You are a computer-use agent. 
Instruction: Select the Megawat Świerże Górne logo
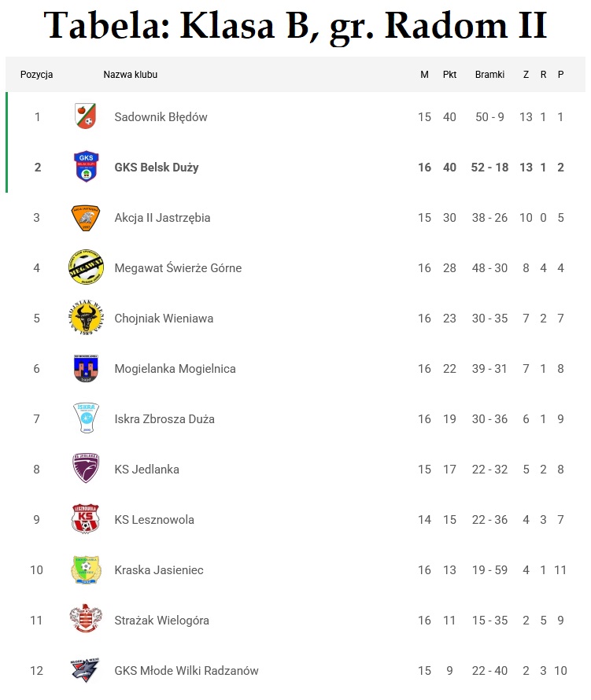click(86, 268)
